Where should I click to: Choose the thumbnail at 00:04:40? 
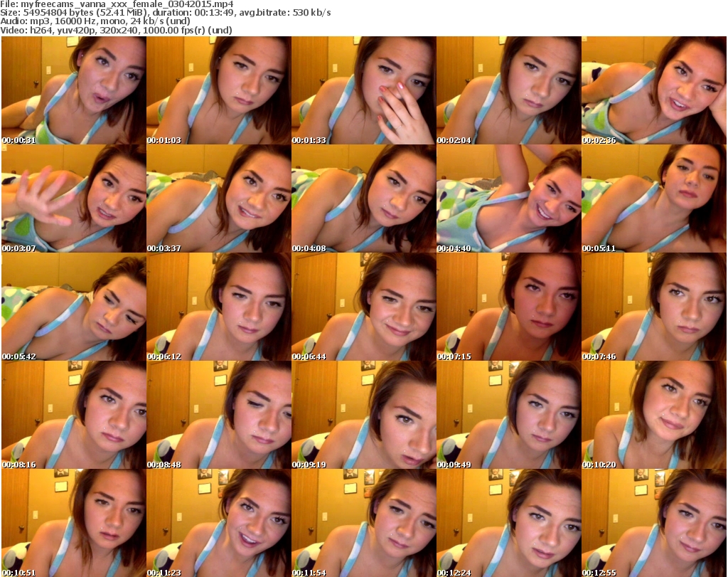(509, 198)
